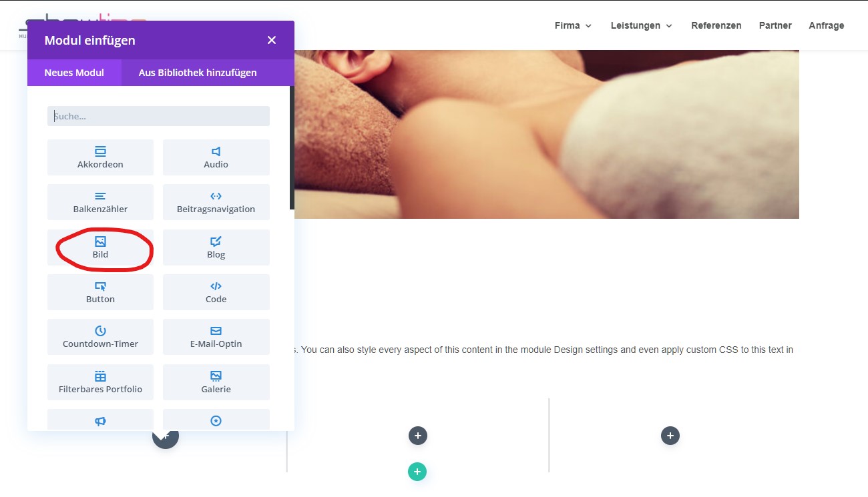The width and height of the screenshot is (868, 497).
Task: Switch to Aus Bibliothek hinzufügen tab
Action: (198, 73)
